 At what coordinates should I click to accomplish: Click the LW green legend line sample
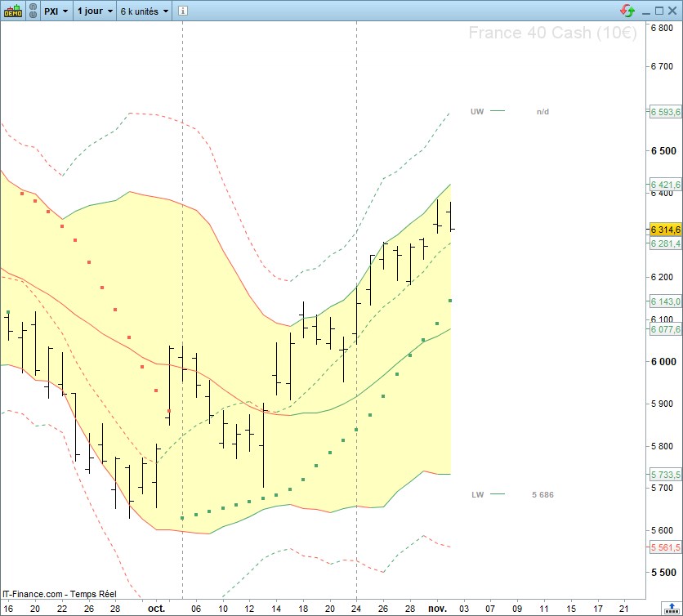click(x=498, y=494)
